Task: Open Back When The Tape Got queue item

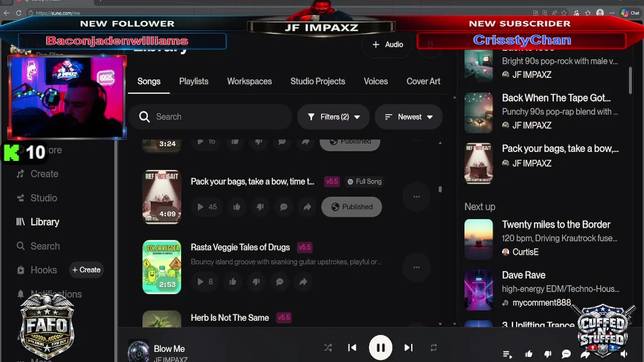Action: coord(556,98)
